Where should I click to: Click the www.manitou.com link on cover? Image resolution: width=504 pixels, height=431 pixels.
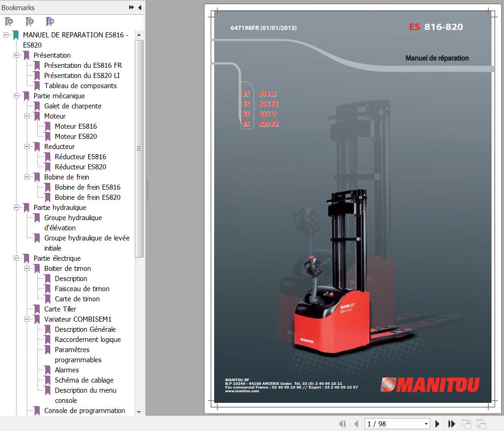[x=242, y=391]
